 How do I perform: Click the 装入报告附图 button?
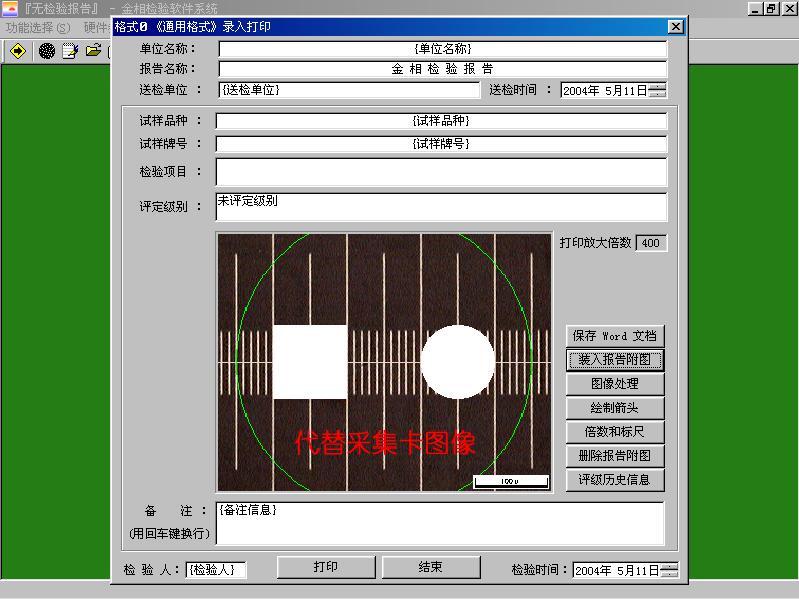615,360
